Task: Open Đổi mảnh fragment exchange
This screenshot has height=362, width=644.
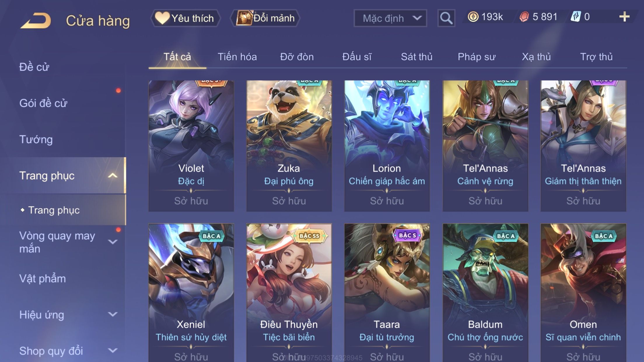Action: click(x=265, y=18)
